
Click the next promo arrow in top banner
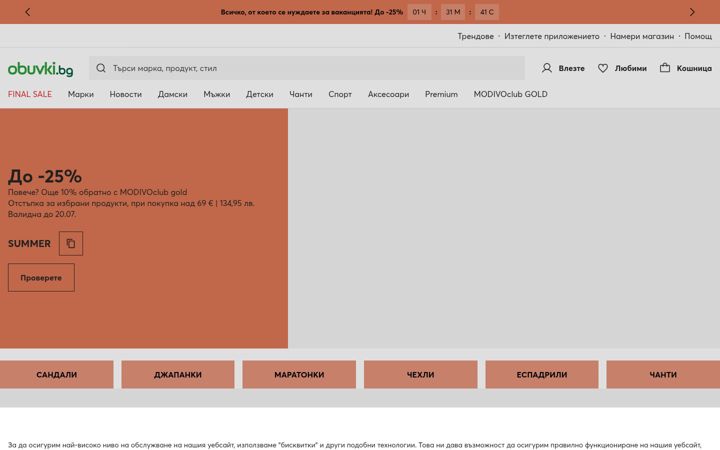(692, 12)
